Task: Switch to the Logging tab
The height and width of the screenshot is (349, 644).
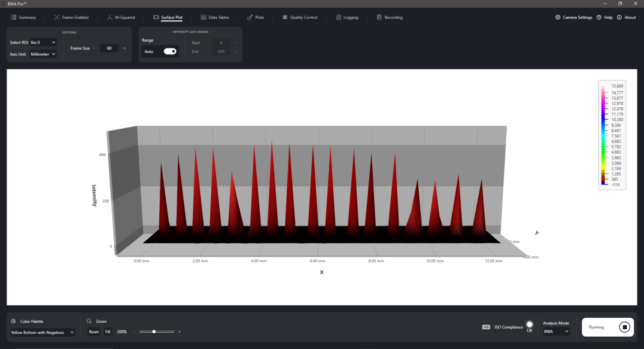Action: pos(347,18)
